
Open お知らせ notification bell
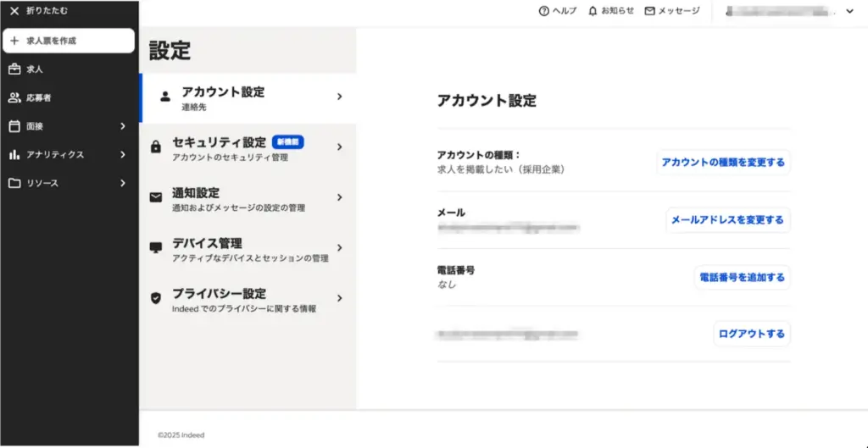pos(593,11)
